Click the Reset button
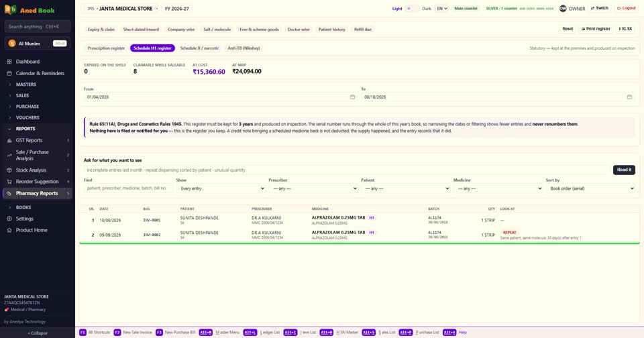The height and width of the screenshot is (338, 644). click(x=568, y=29)
